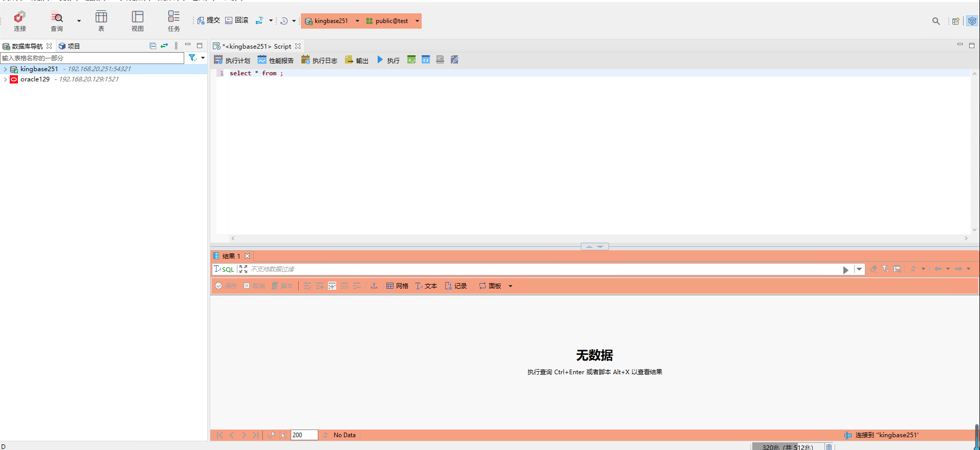Click the 视图 (View) toolbar icon
The width and height of the screenshot is (980, 450).
(x=138, y=21)
